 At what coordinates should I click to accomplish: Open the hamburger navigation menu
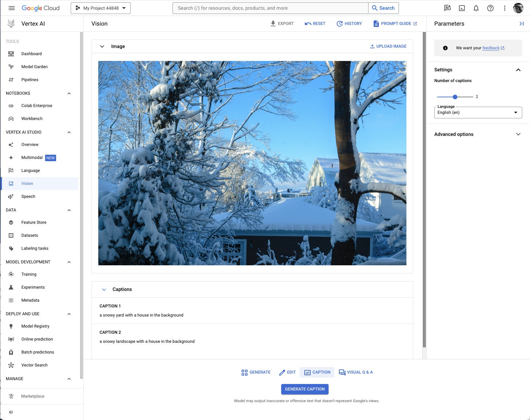[11, 8]
